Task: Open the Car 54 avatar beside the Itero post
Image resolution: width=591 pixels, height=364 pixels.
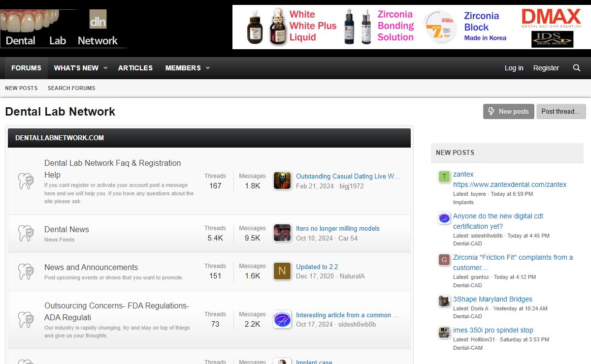Action: (282, 233)
